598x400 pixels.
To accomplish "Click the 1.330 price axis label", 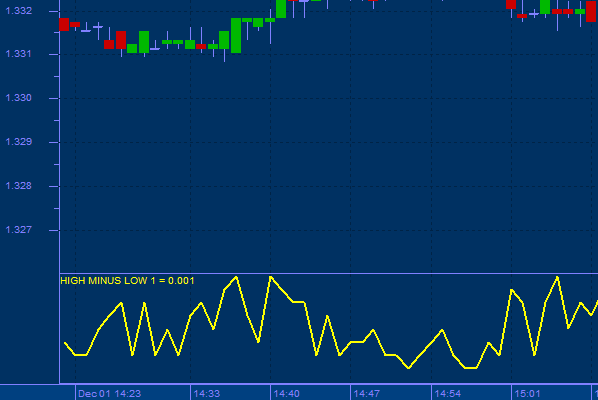I will (x=19, y=98).
